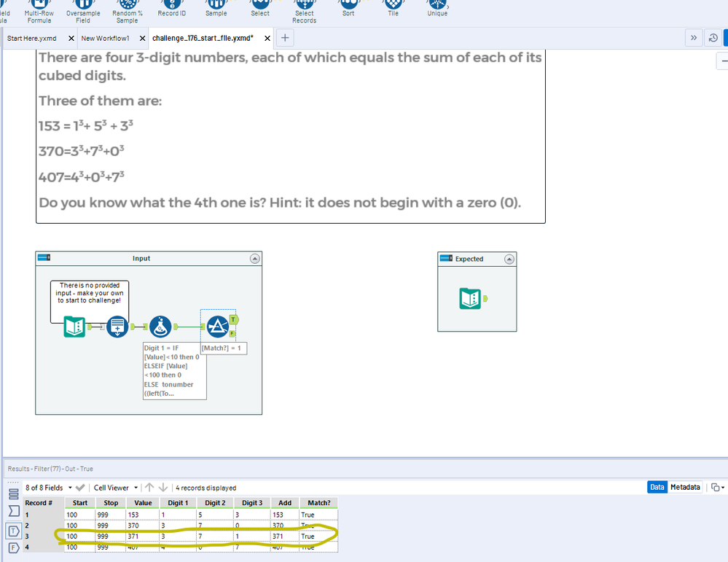
Task: Open the Cell Viewer dropdown
Action: (x=116, y=488)
